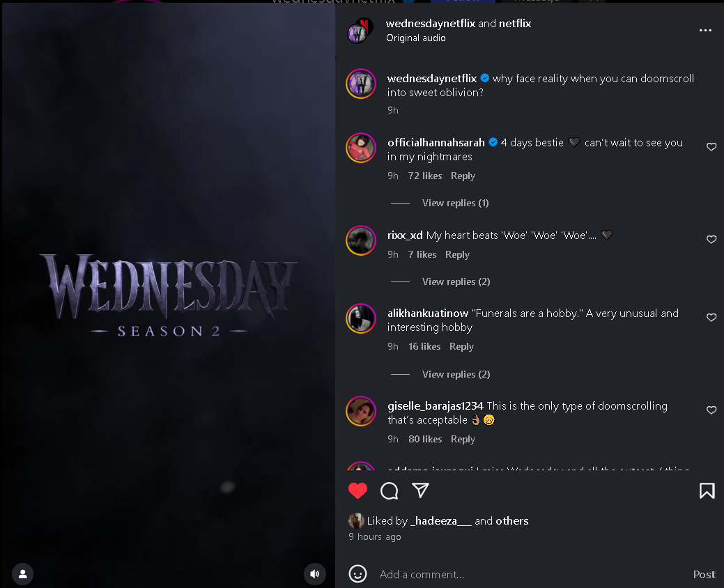Screen dimensions: 724x588
Task: Mute video with speaker icon
Action: pos(315,573)
